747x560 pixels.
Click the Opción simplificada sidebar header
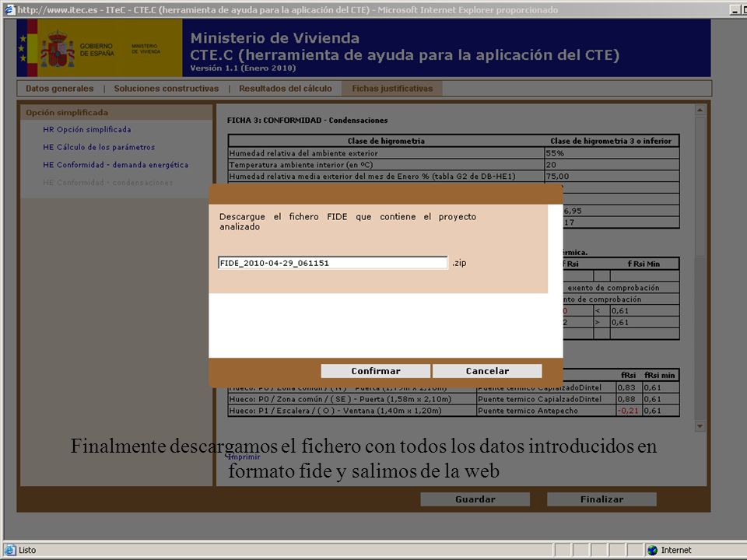pyautogui.click(x=116, y=112)
